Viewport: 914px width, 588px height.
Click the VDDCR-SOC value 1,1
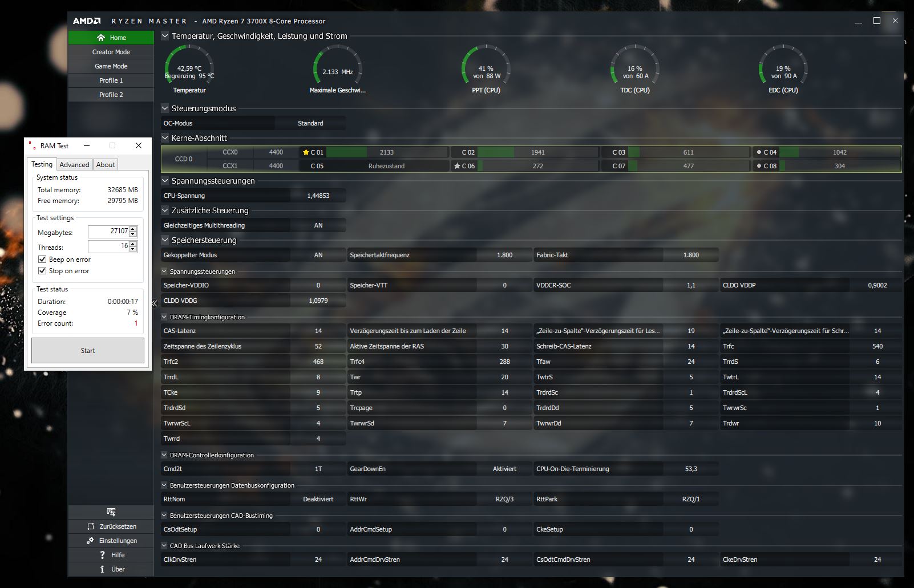pos(691,285)
